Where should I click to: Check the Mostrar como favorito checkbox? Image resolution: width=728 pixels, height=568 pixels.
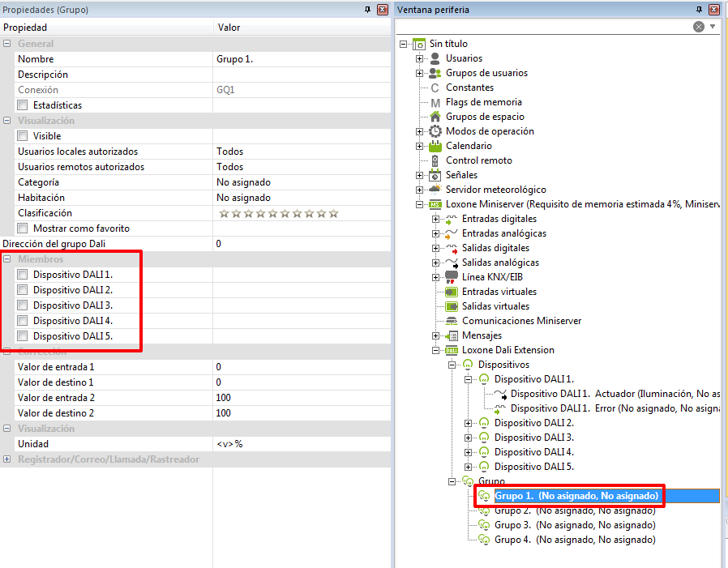(23, 228)
